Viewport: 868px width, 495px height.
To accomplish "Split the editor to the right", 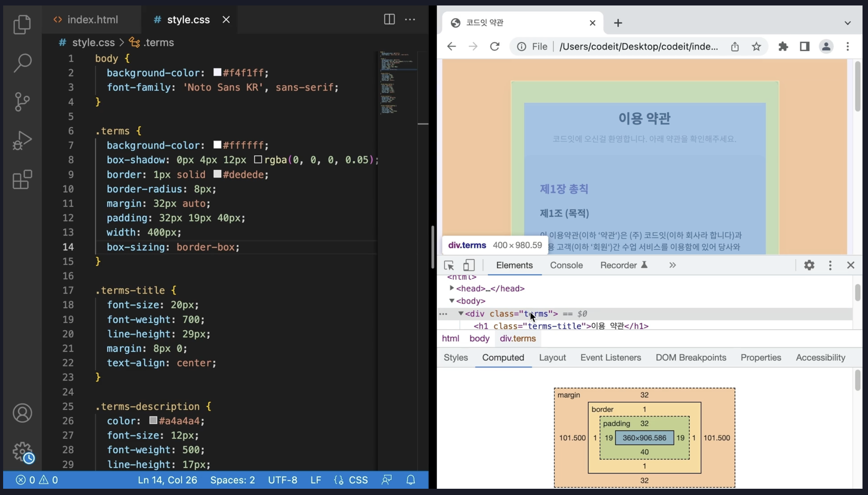I will [x=389, y=19].
